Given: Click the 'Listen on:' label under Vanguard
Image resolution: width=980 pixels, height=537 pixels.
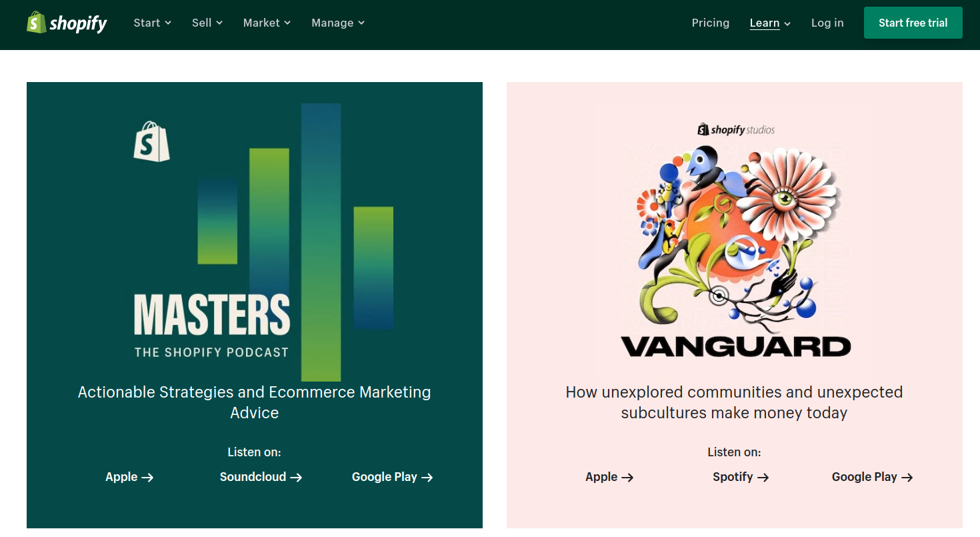Looking at the screenshot, I should [734, 452].
